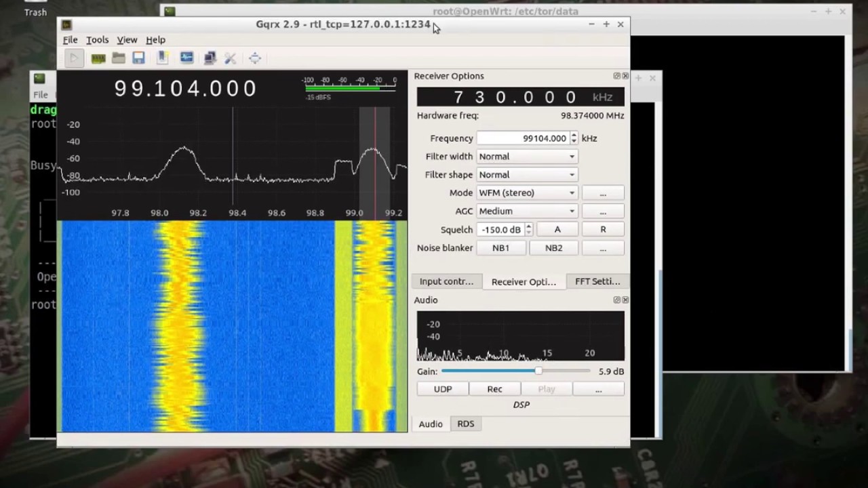
Task: Toggle noise blanker NB1
Action: (x=500, y=248)
